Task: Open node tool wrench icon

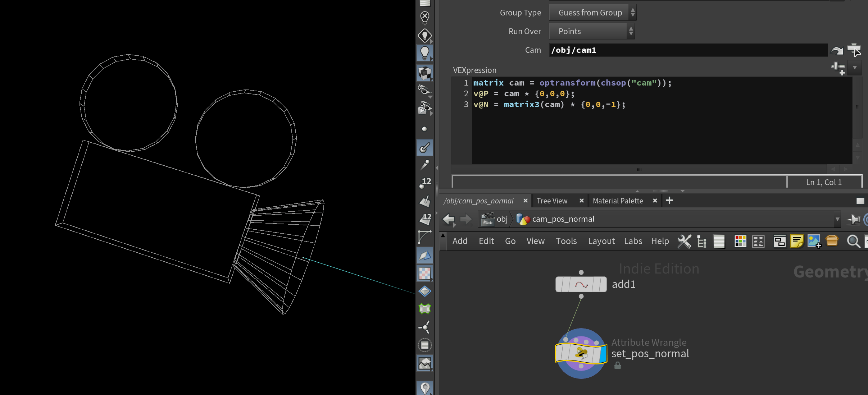Action: click(684, 241)
